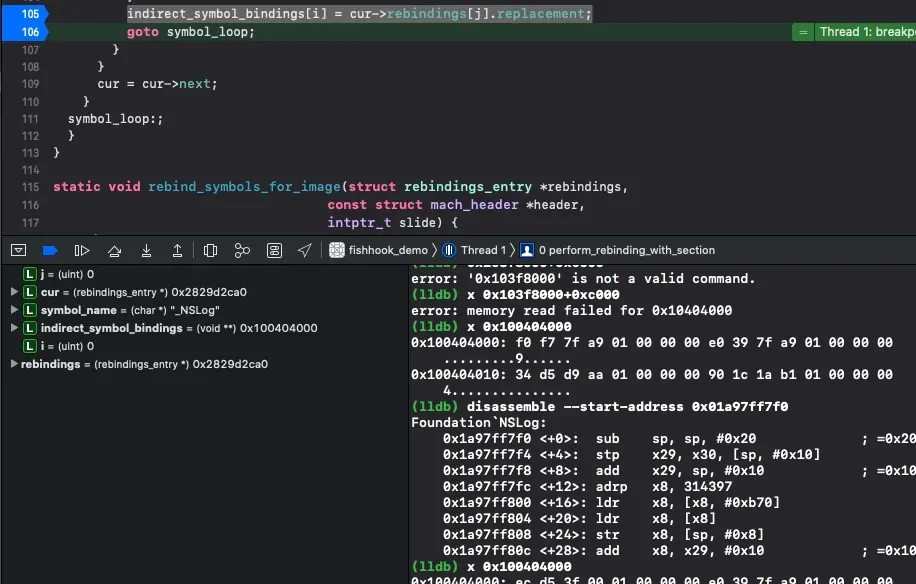
Task: Open the Environment Overrides icon
Action: pos(274,251)
